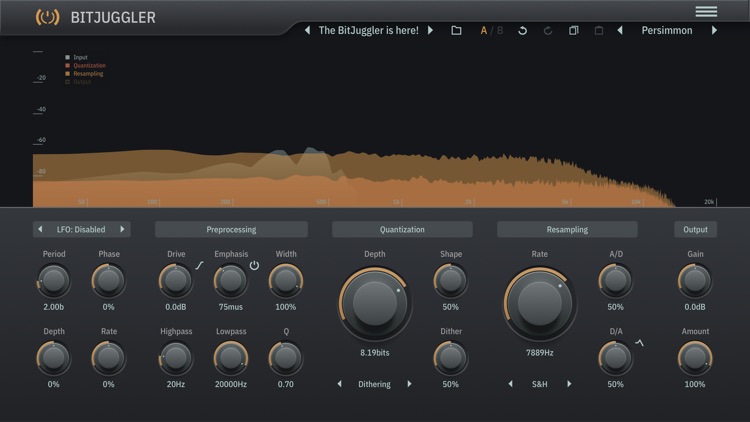Toggle Output spectrum visibility in legend

(x=78, y=82)
